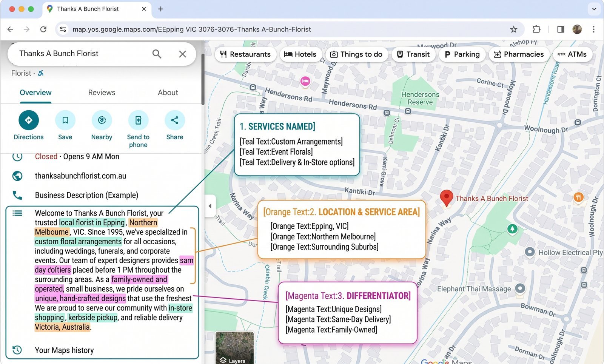
Task: Show Pharmacies on the map
Action: click(x=519, y=54)
